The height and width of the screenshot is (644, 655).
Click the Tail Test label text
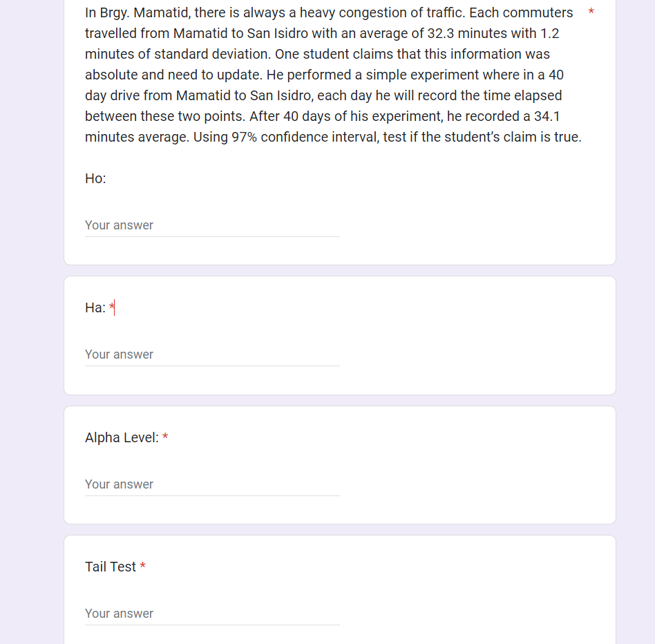[109, 566]
